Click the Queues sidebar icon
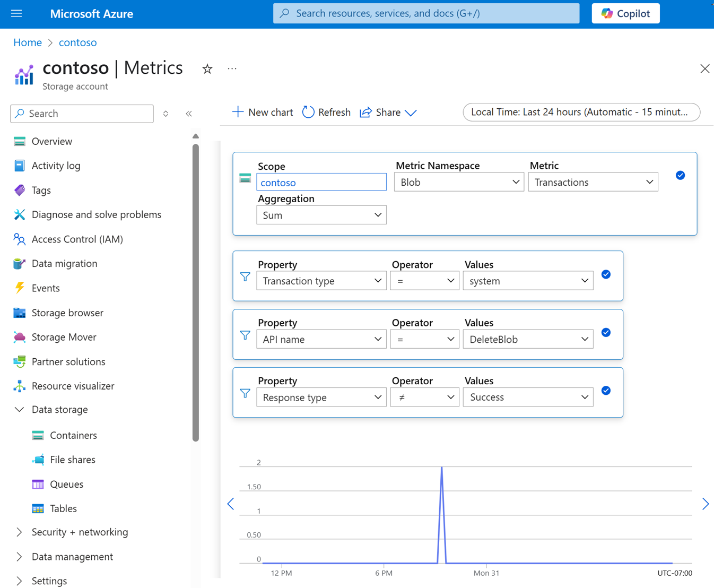 point(38,484)
